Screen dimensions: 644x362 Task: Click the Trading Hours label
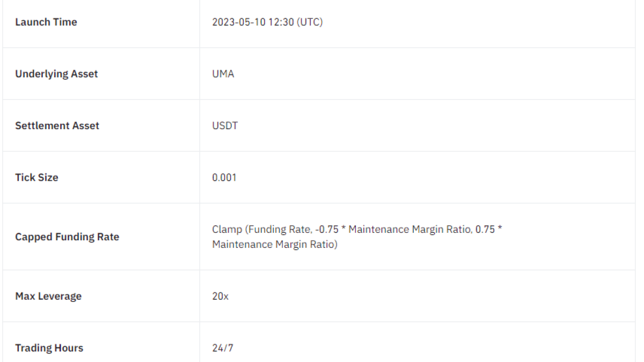coord(49,348)
